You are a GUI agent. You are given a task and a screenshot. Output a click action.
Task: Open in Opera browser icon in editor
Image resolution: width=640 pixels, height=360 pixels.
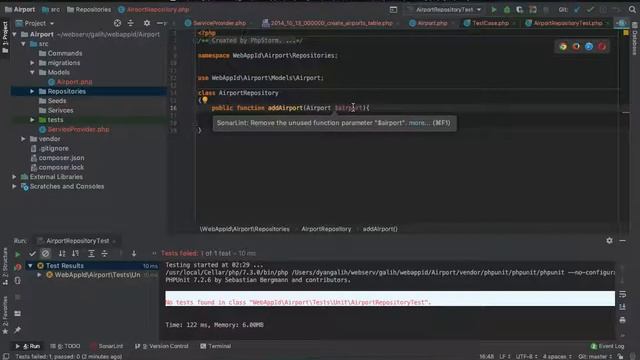point(602,47)
